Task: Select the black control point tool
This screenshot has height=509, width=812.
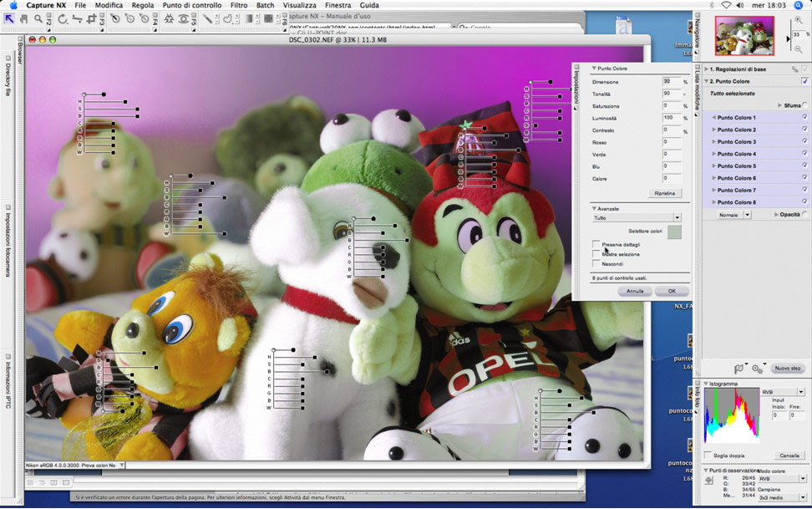Action: point(115,19)
